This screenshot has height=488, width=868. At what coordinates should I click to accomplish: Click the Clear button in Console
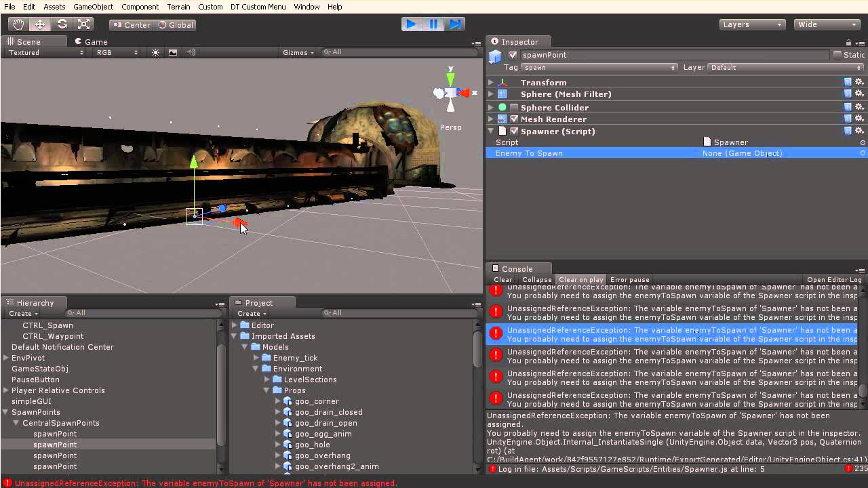(503, 279)
